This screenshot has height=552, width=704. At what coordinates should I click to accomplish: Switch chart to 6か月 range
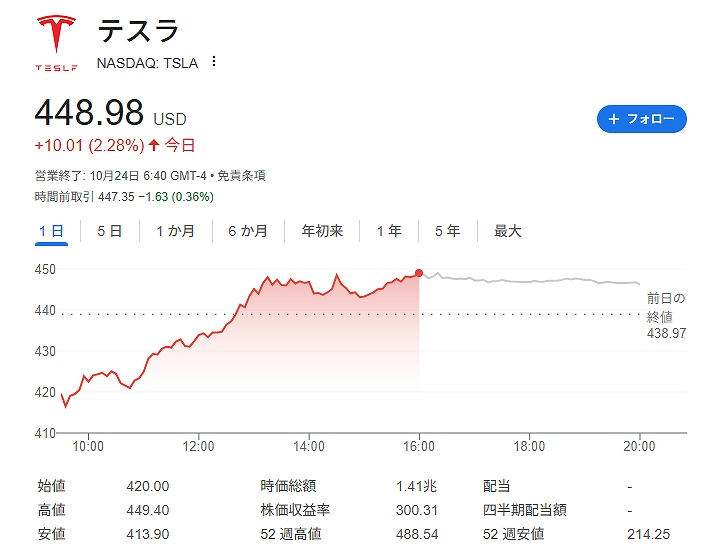pos(248,231)
